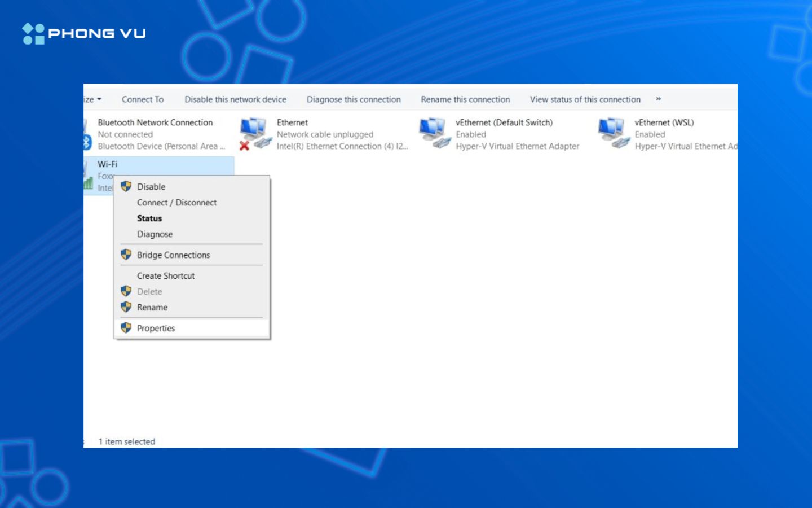Choose Rename in the context menu

pyautogui.click(x=152, y=307)
